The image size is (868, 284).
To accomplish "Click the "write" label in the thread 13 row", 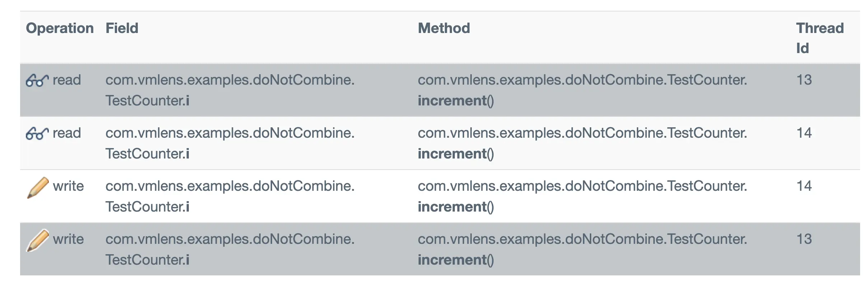I will tap(68, 239).
